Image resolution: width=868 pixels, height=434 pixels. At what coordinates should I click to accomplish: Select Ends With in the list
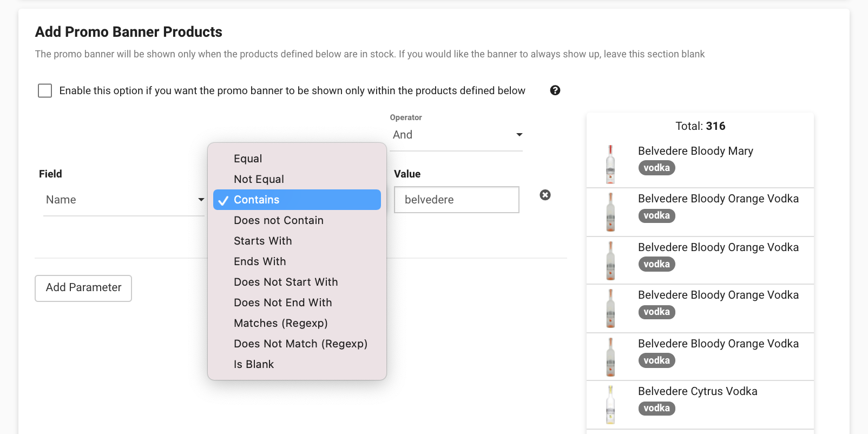pyautogui.click(x=297, y=261)
